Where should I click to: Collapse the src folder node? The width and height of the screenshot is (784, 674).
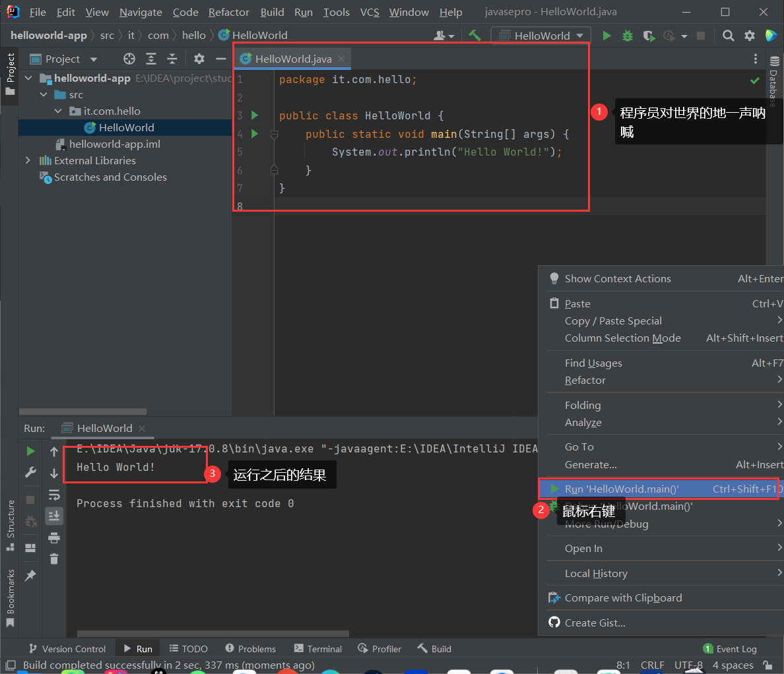click(44, 94)
